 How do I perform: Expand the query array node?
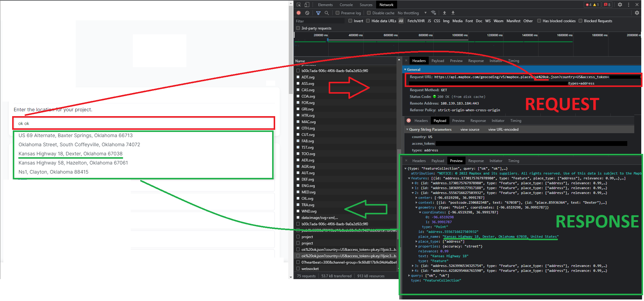[x=409, y=275]
